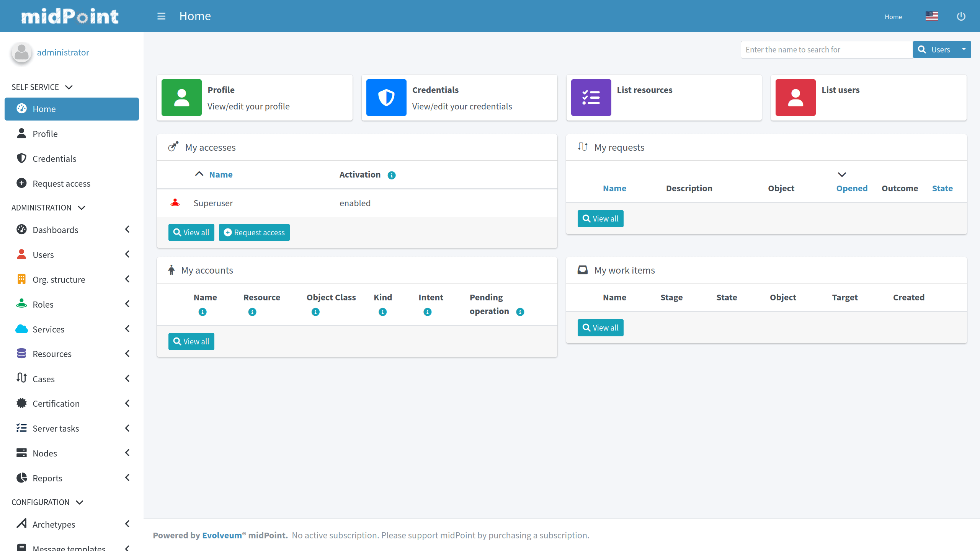Click info icon under Object Class column

pos(315,312)
